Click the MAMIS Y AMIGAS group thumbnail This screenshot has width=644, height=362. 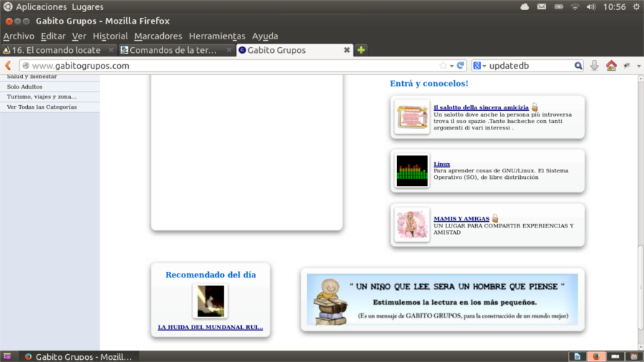tap(411, 225)
